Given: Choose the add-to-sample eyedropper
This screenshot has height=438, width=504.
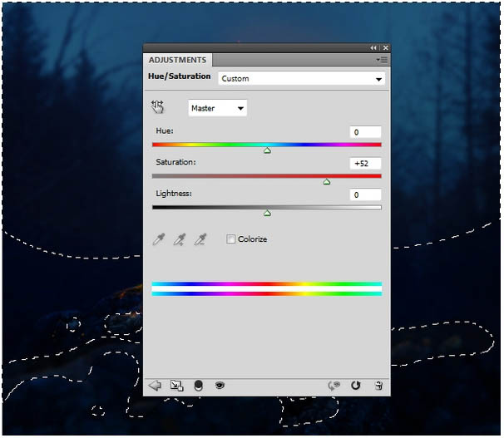Looking at the screenshot, I should pyautogui.click(x=180, y=239).
